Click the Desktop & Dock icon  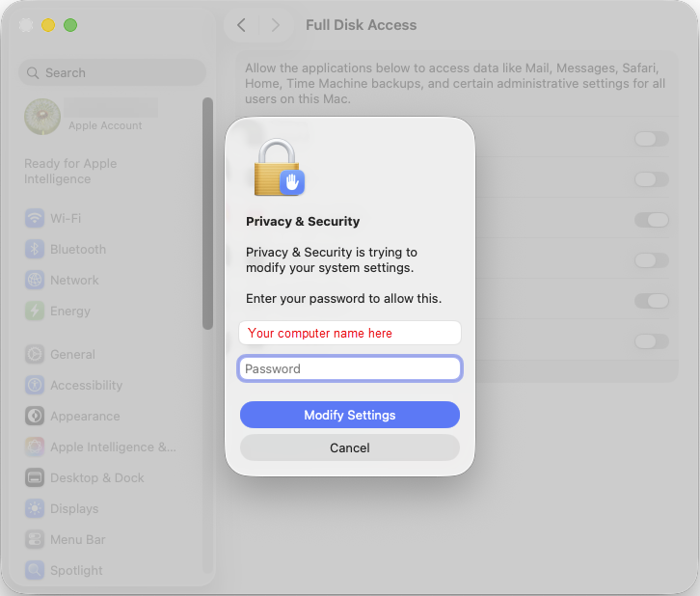click(x=35, y=477)
